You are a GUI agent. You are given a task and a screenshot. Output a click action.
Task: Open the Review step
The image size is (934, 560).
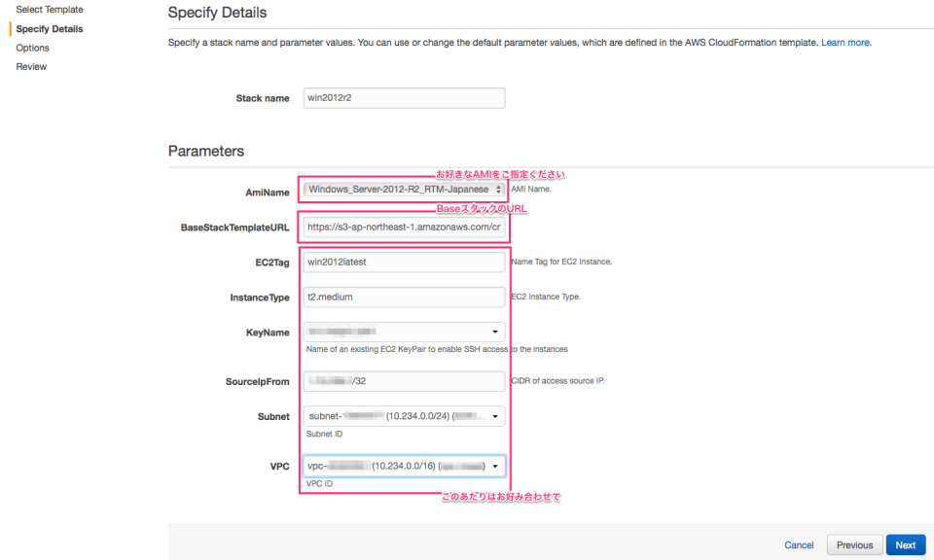(30, 66)
